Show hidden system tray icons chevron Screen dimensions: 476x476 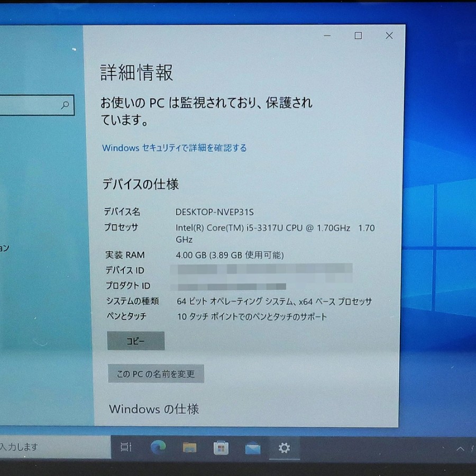(460, 449)
